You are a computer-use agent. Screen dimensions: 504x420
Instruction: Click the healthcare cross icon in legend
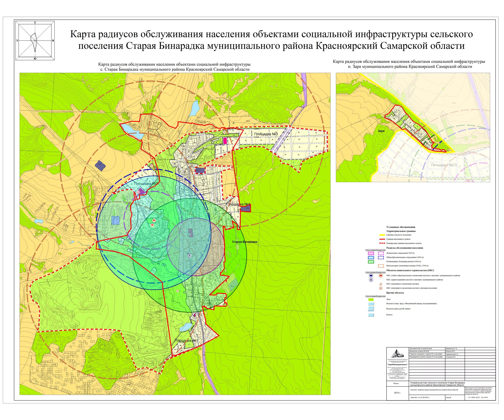click(x=371, y=280)
